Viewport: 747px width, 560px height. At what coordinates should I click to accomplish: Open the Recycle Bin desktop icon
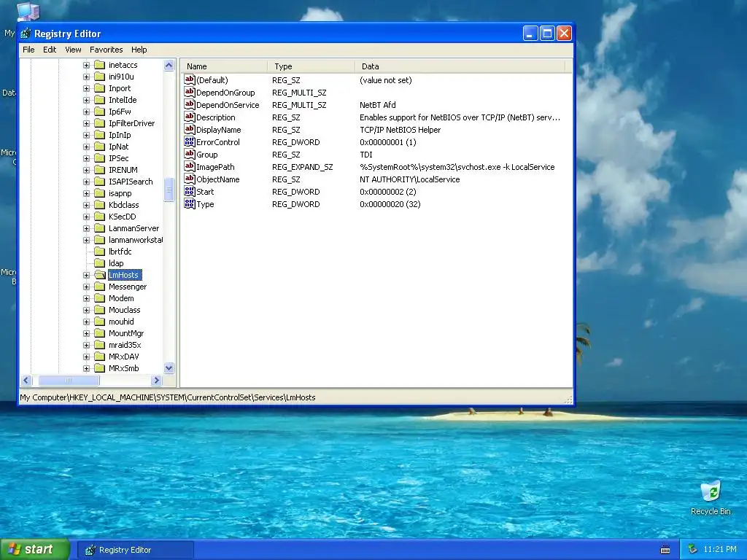click(711, 491)
